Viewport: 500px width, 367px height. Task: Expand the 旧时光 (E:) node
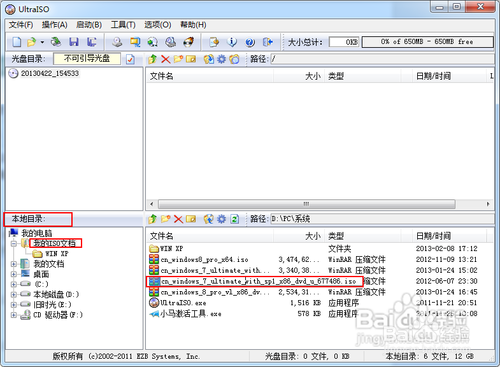coord(14,305)
